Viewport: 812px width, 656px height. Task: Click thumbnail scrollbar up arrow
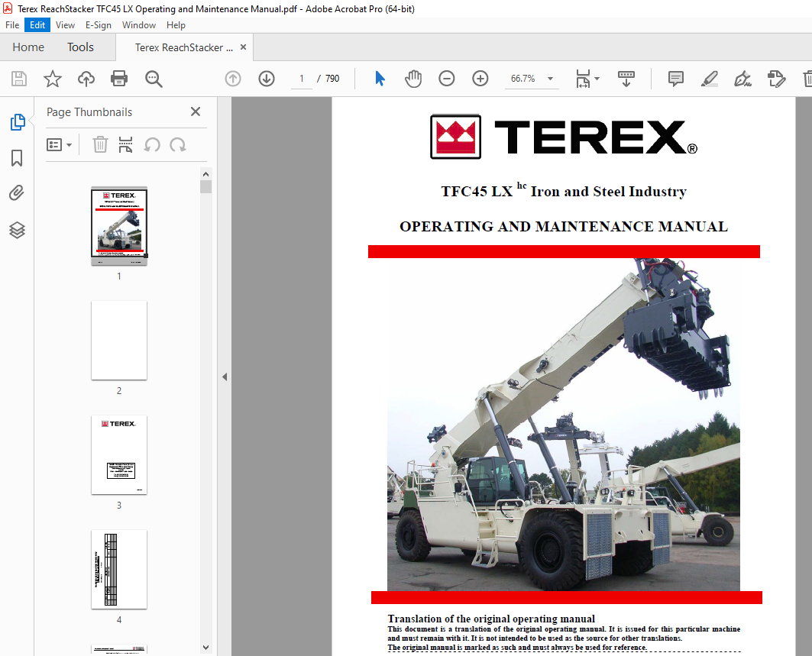coord(205,174)
